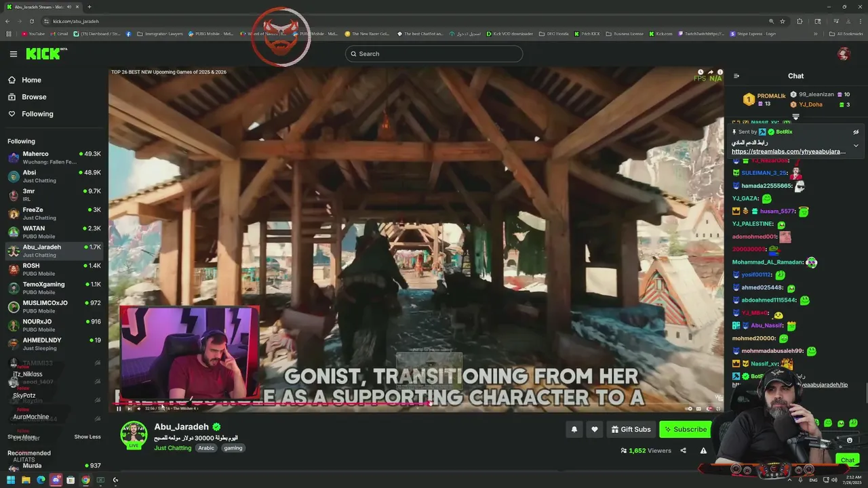Click the green Chat send button
Image resolution: width=868 pixels, height=488 pixels.
tap(847, 460)
